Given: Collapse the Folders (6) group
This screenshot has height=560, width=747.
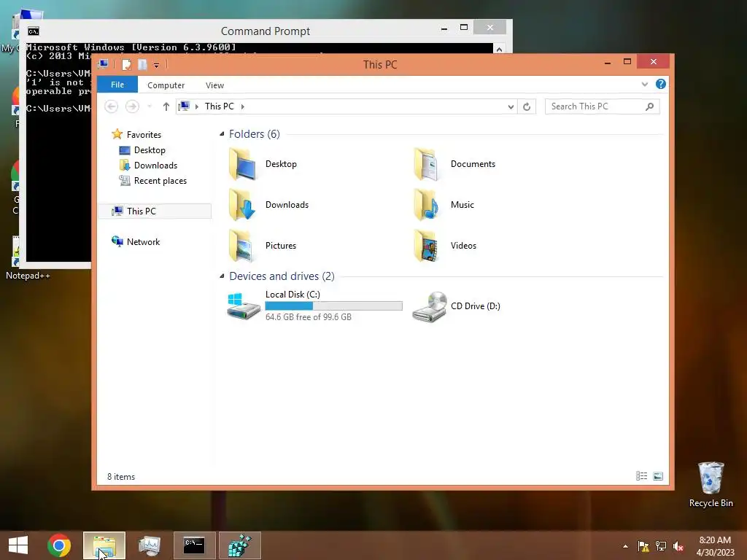Looking at the screenshot, I should [222, 134].
